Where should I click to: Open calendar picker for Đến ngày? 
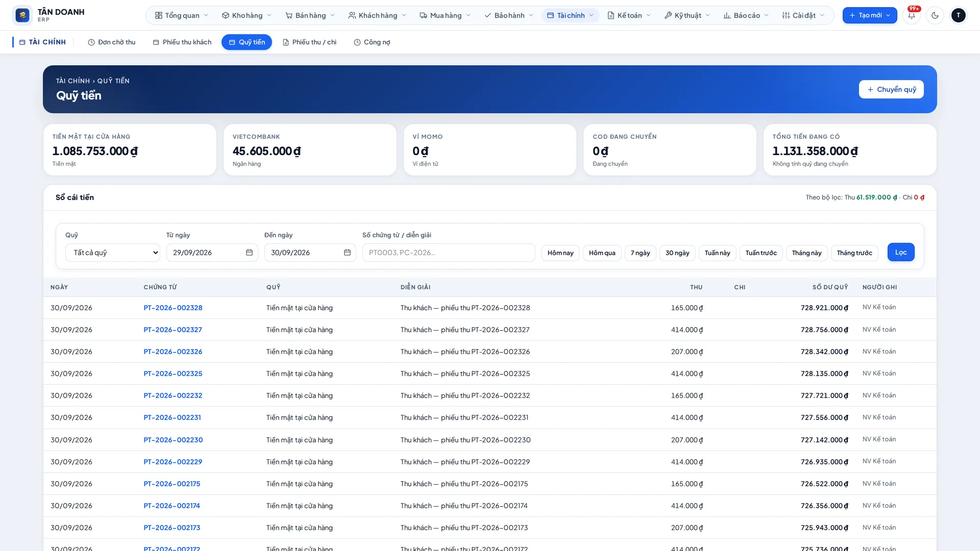pos(347,253)
